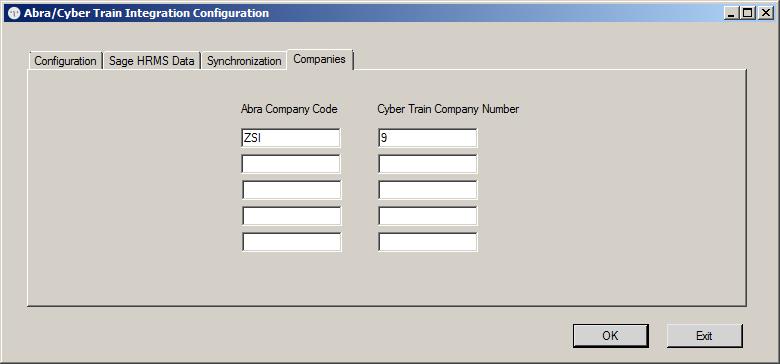The height and width of the screenshot is (364, 780).
Task: Focus the second Cyber Train Company Number field
Action: pyautogui.click(x=427, y=164)
